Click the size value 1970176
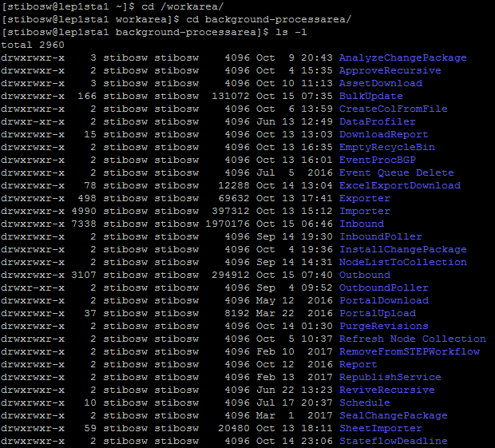The width and height of the screenshot is (495, 448). click(x=228, y=224)
